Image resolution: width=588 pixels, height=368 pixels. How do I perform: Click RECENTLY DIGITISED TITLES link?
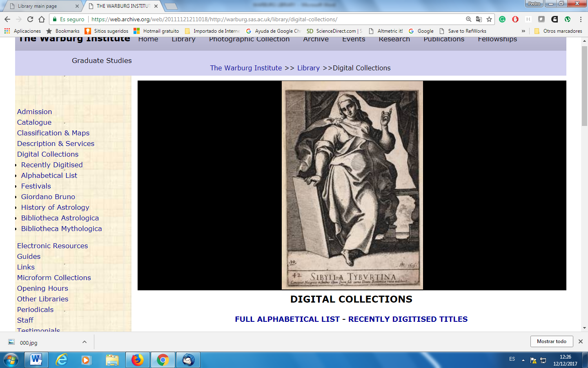(408, 319)
